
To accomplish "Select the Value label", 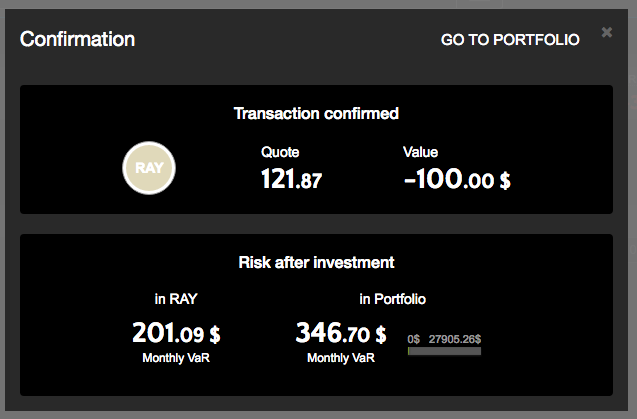I will coord(420,153).
